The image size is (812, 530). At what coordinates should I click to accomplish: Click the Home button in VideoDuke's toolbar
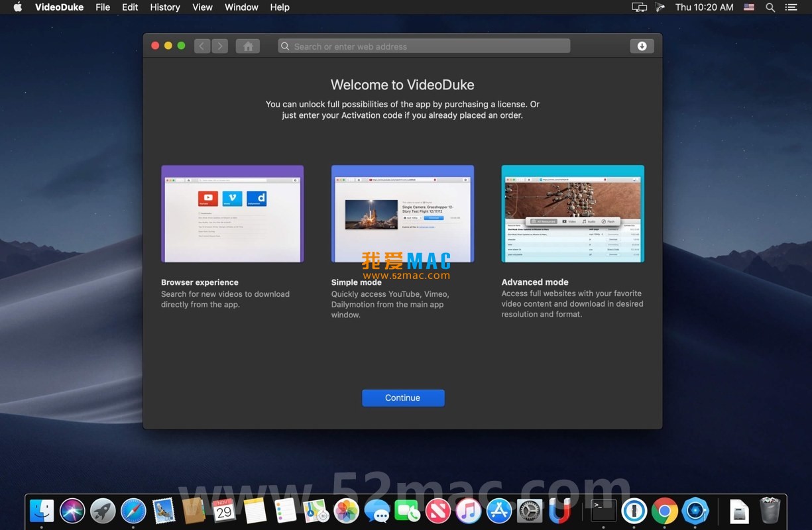[247, 46]
